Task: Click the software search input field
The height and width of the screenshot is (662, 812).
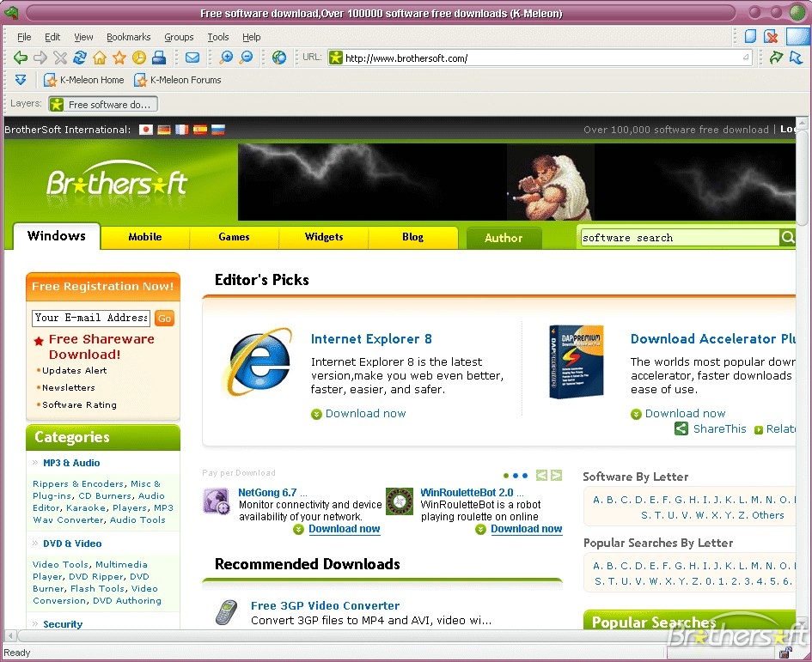Action: pyautogui.click(x=679, y=238)
